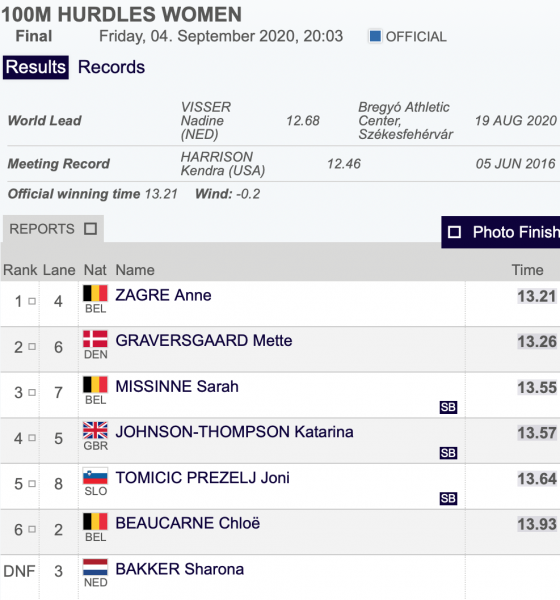Click the SB badge in MISSINNE Sarah's row
The height and width of the screenshot is (600, 560).
pos(448,407)
